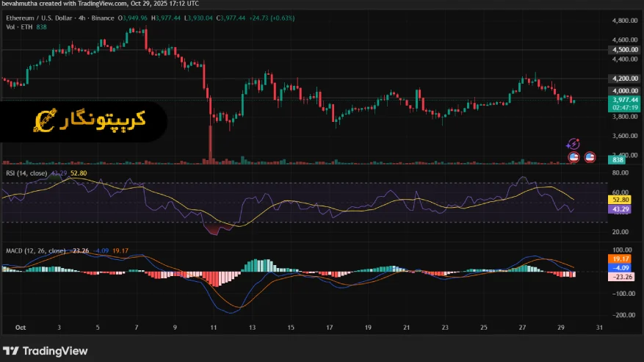Click the Oct label on time axis
The image size is (644, 362).
21,327
